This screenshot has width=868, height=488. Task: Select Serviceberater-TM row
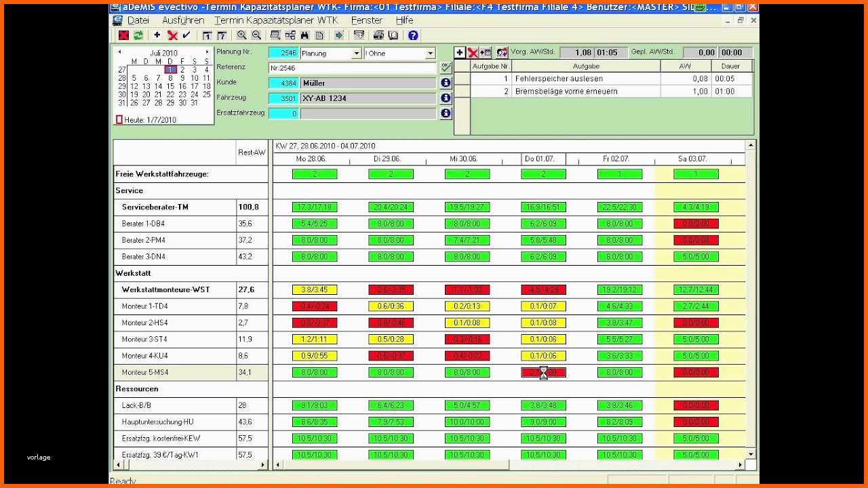191,207
